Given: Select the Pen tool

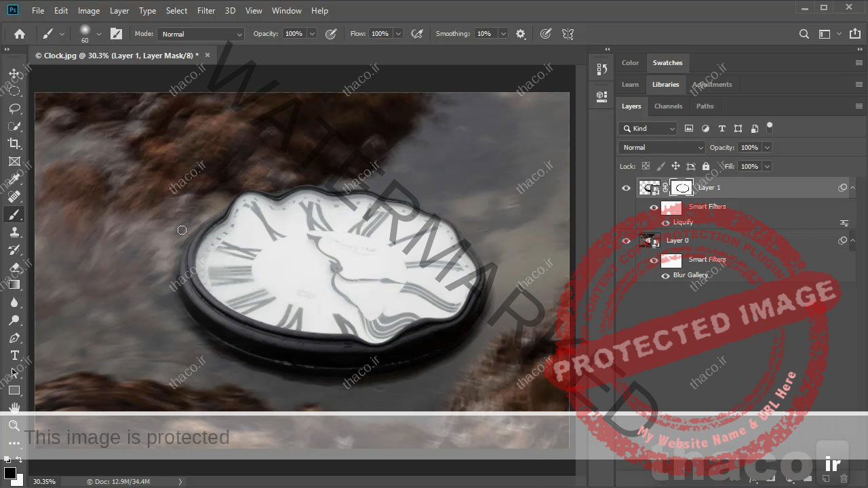Looking at the screenshot, I should pos(14,338).
